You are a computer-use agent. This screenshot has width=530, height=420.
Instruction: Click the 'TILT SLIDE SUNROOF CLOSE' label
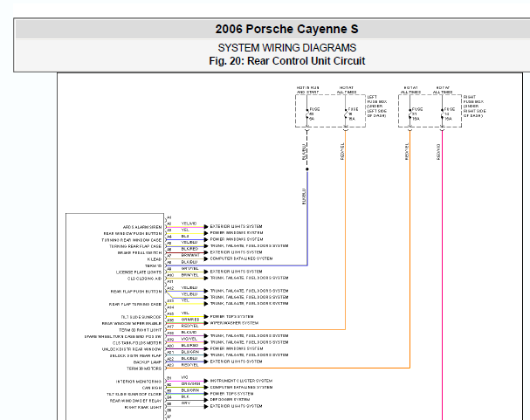(x=134, y=395)
